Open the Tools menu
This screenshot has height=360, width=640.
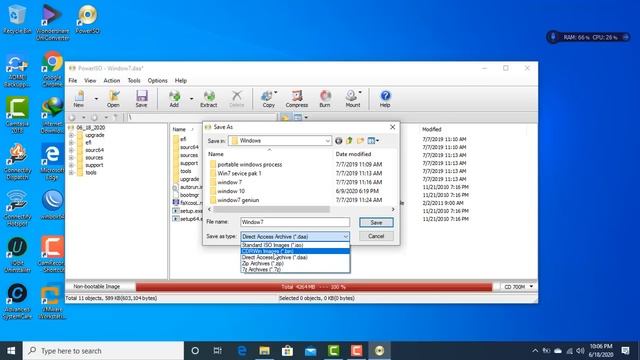point(134,81)
